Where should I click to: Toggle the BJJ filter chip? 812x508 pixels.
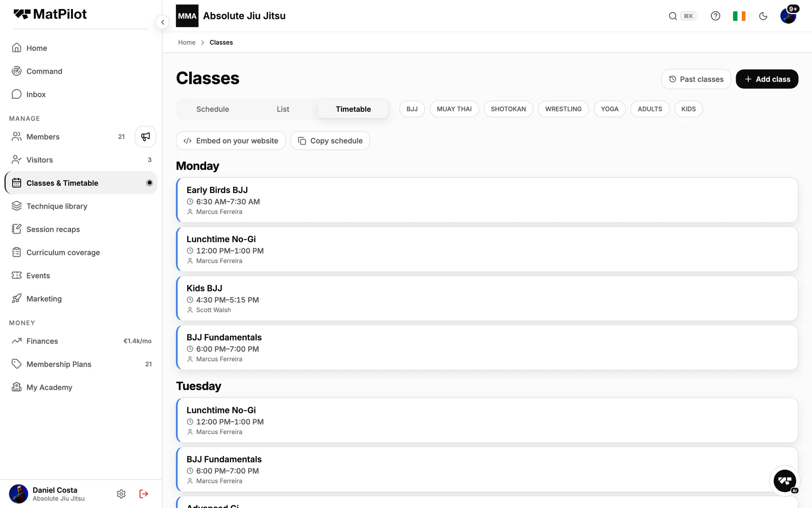point(412,109)
